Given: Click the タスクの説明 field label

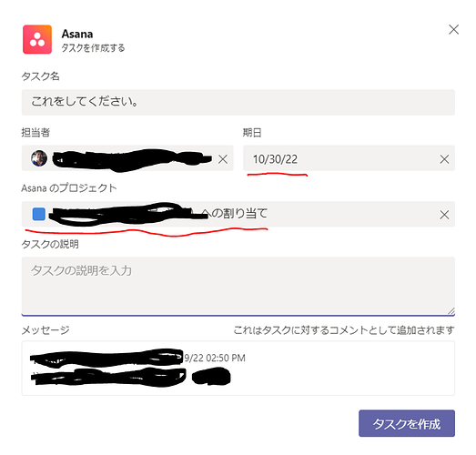Looking at the screenshot, I should [x=50, y=244].
